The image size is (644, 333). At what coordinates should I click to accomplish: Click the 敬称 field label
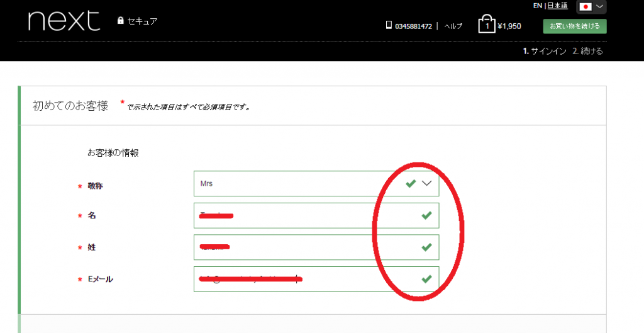[x=95, y=186]
